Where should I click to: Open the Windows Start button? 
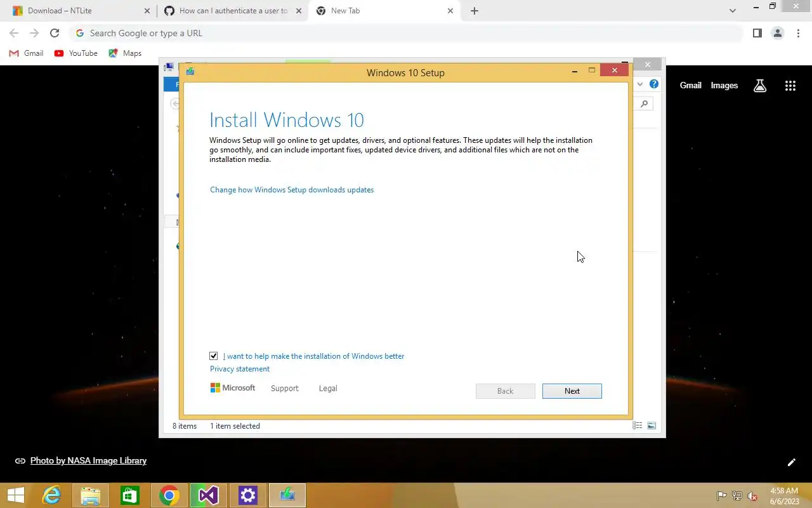point(15,495)
